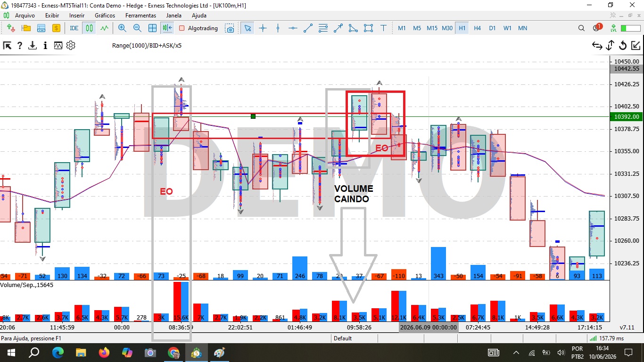Switch timeframe to M1
The image size is (644, 362).
pos(402,28)
